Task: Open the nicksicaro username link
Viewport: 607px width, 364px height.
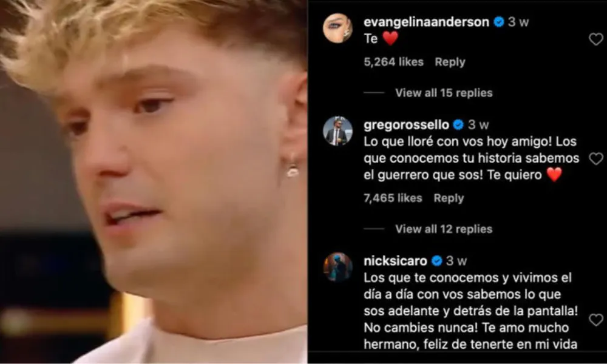Action: click(x=395, y=261)
